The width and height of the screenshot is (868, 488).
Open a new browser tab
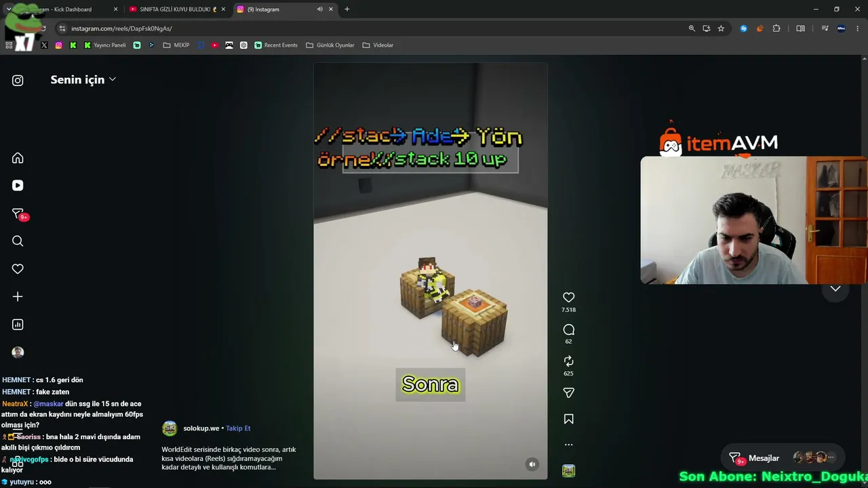(x=347, y=9)
